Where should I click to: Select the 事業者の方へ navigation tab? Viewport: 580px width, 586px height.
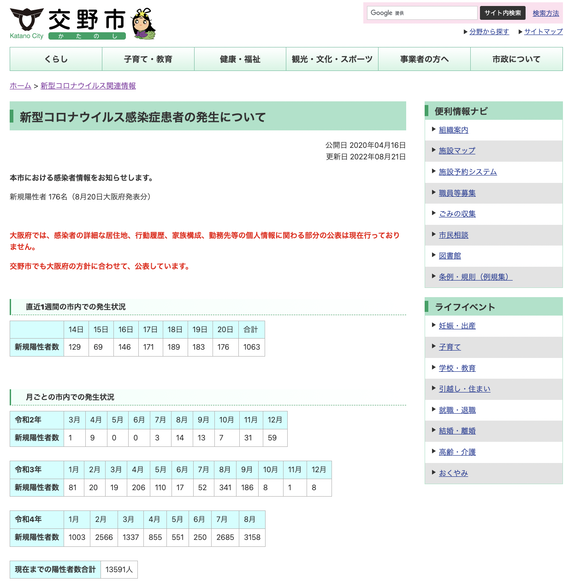(x=424, y=59)
